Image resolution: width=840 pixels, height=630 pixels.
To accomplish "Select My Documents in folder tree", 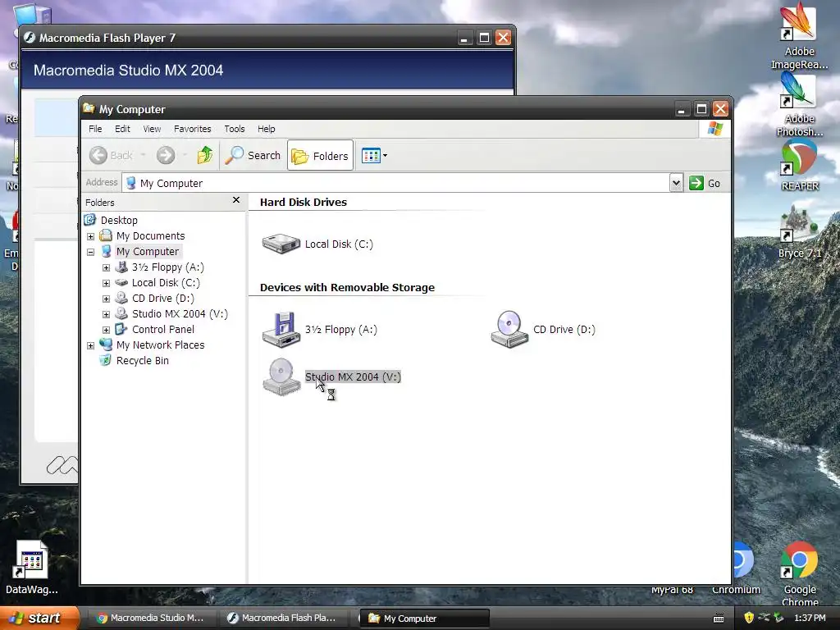I will [x=151, y=235].
